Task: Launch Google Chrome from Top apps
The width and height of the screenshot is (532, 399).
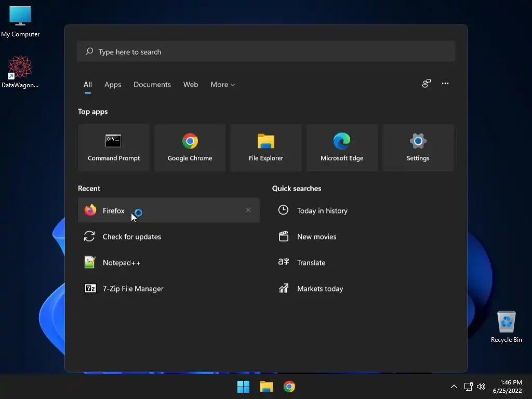Action: (190, 148)
